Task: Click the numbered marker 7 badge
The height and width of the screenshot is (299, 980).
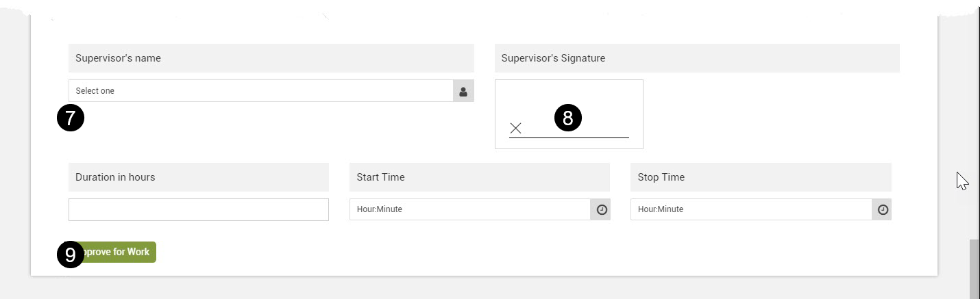Action: pos(70,118)
